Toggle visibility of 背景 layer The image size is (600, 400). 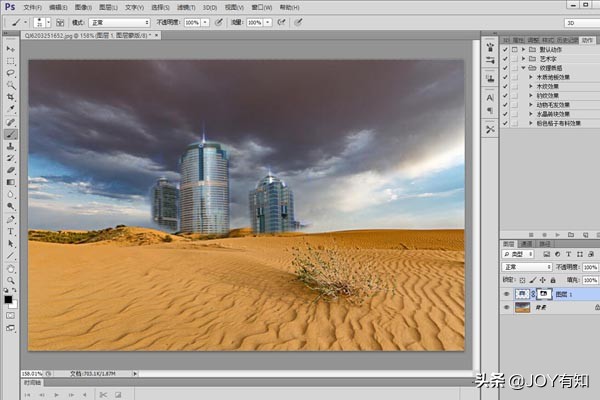click(x=507, y=307)
